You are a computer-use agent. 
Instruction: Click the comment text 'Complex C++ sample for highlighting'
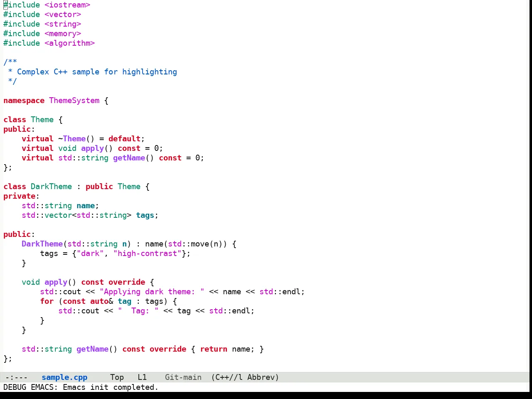[x=97, y=72]
